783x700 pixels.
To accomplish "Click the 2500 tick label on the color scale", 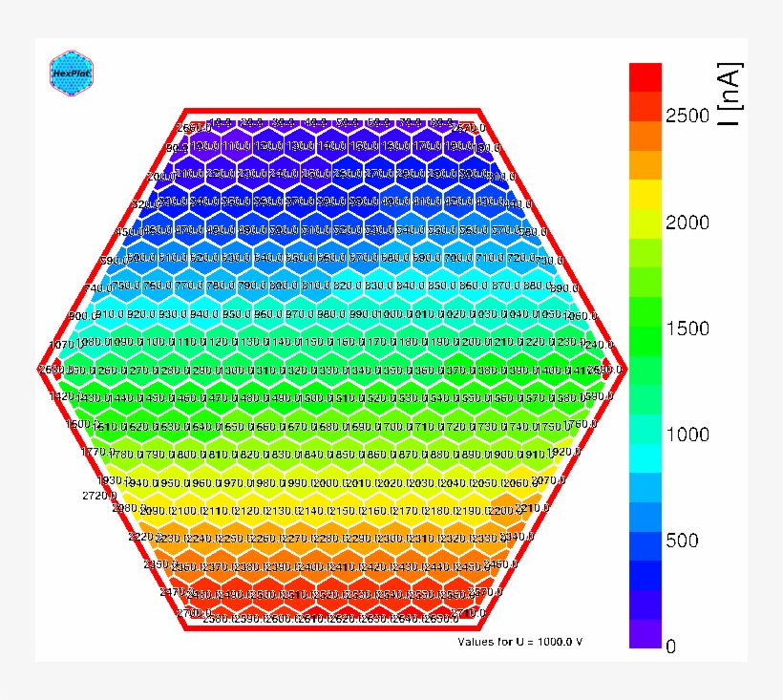I will point(688,117).
